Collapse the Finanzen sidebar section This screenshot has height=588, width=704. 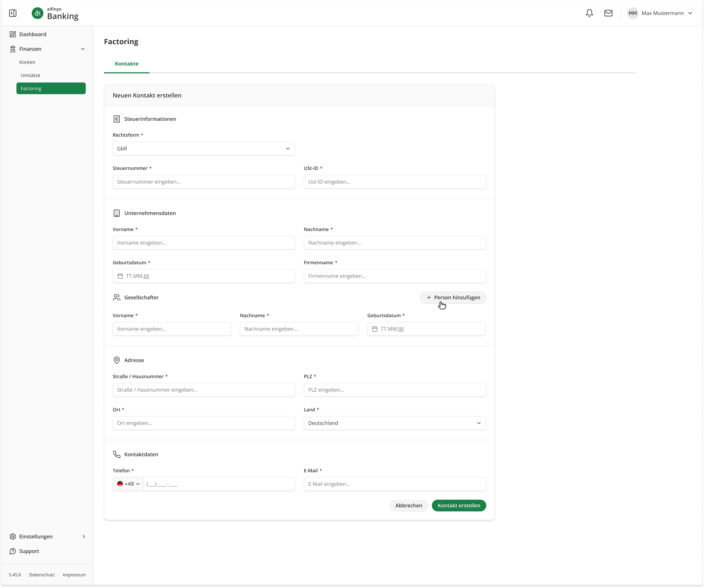coord(82,49)
